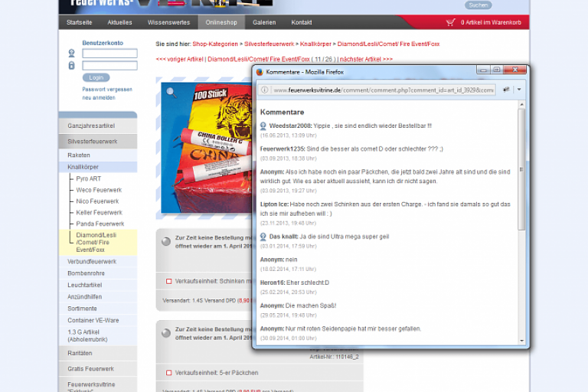Screen dimensions: 588x392
Task: Toggle checkbox for Verkaufseinheit 5-er Päckchen
Action: 168,373
